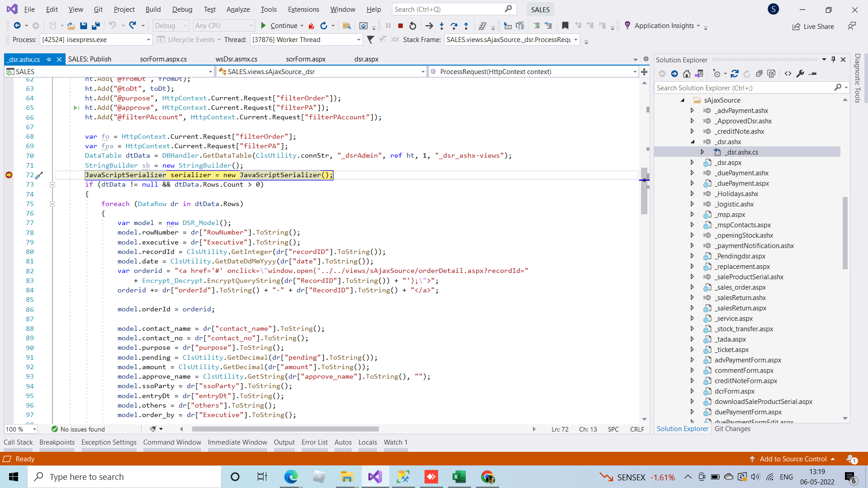Click the Live Share button
This screenshot has width=868, height=488.
pos(813,26)
